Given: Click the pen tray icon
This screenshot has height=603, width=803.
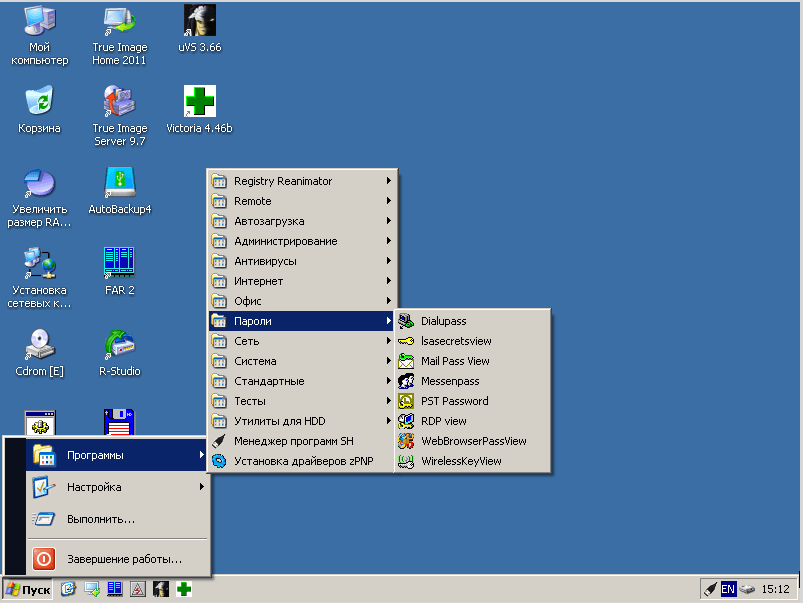Looking at the screenshot, I should 711,589.
